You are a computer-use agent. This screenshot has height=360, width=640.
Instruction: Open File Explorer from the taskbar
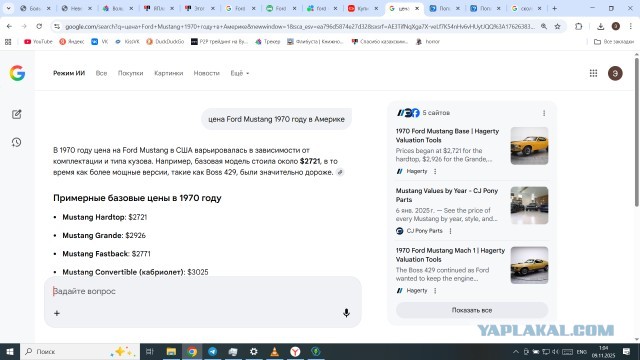click(171, 351)
